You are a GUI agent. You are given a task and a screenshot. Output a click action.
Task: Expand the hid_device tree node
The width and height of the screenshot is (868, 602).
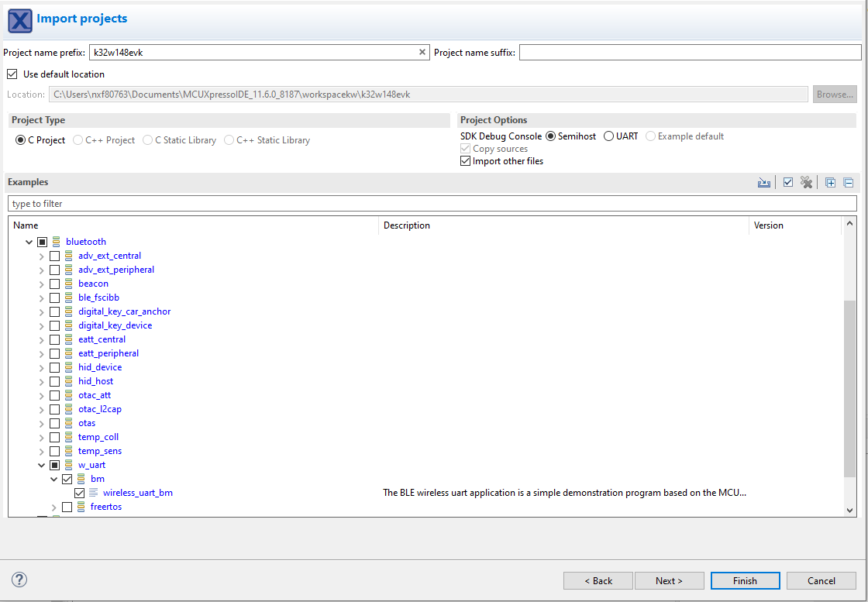tap(41, 367)
